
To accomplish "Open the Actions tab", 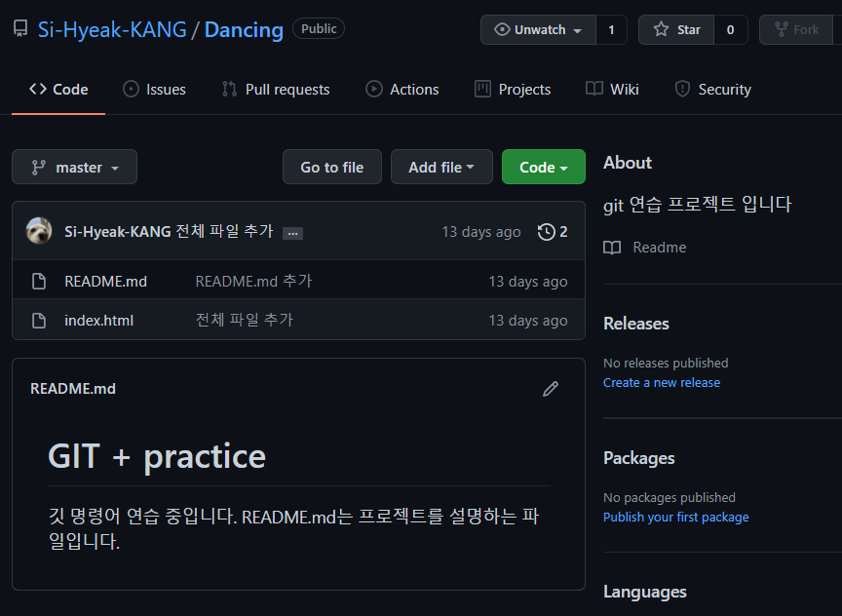I will pyautogui.click(x=402, y=89).
